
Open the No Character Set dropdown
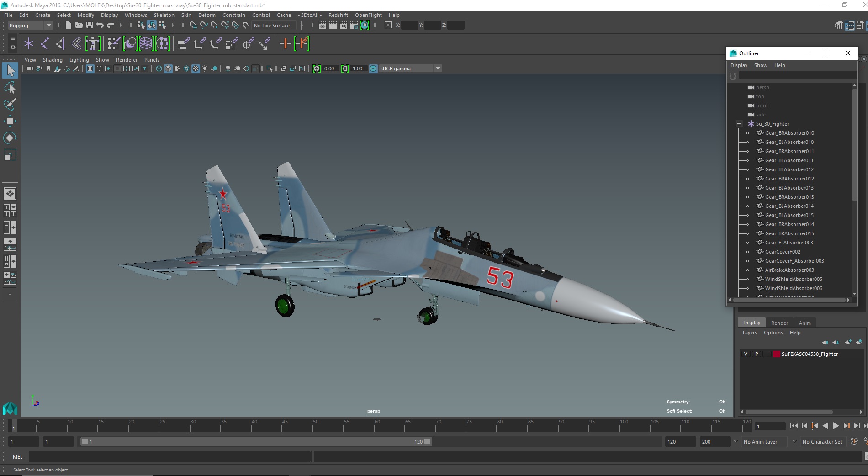tap(822, 442)
